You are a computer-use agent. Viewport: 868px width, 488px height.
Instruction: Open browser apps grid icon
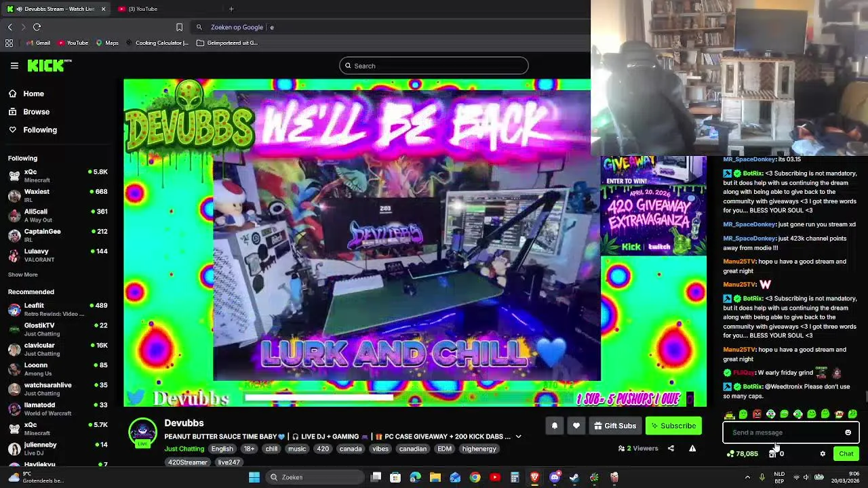point(9,43)
